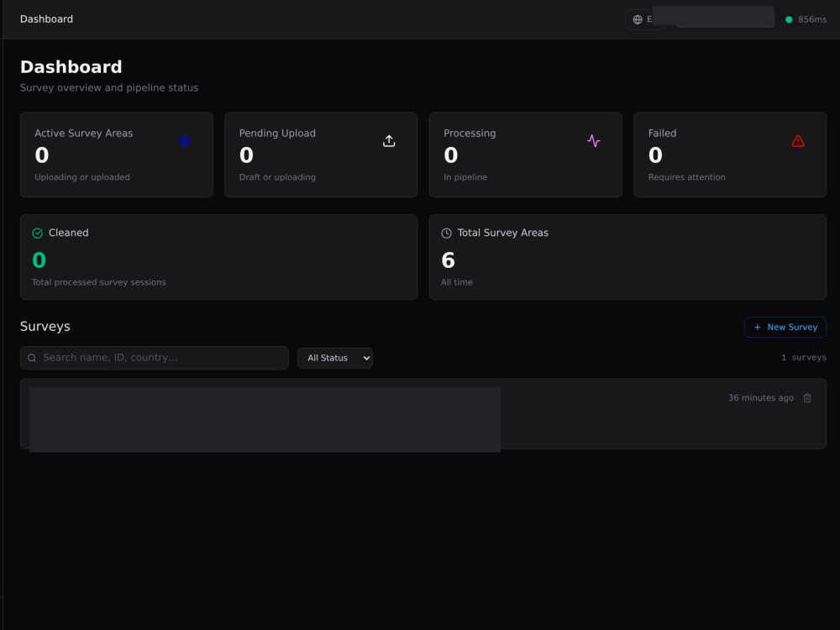
Task: Delete the survey with the trash icon
Action: (806, 398)
